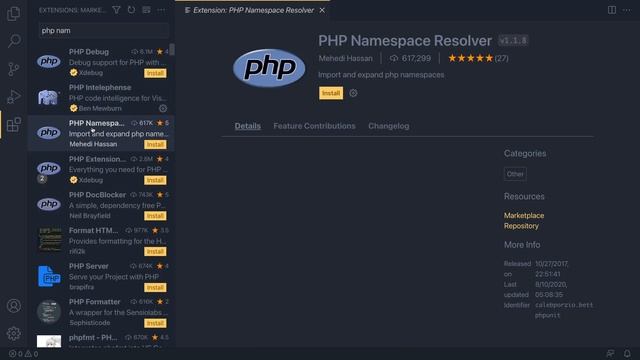
Task: Open the Manage gear in activity bar
Action: 13,333
